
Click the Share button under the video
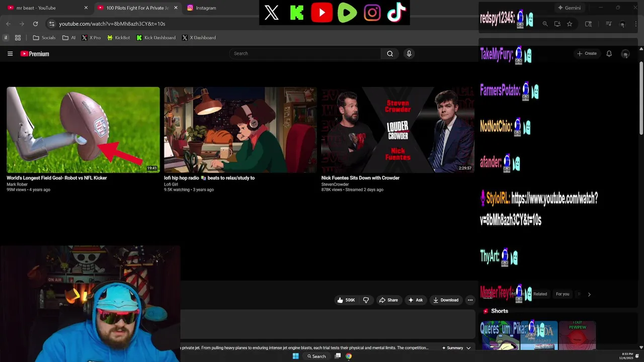pos(388,300)
